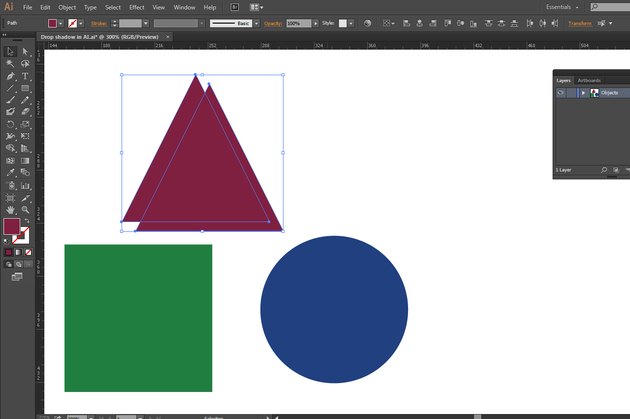The width and height of the screenshot is (630, 419).
Task: Click the Transform panel link
Action: (x=580, y=23)
